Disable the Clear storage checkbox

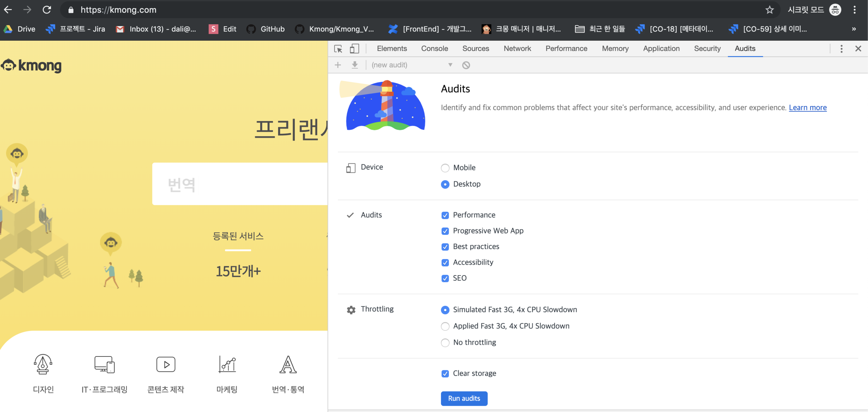click(445, 374)
